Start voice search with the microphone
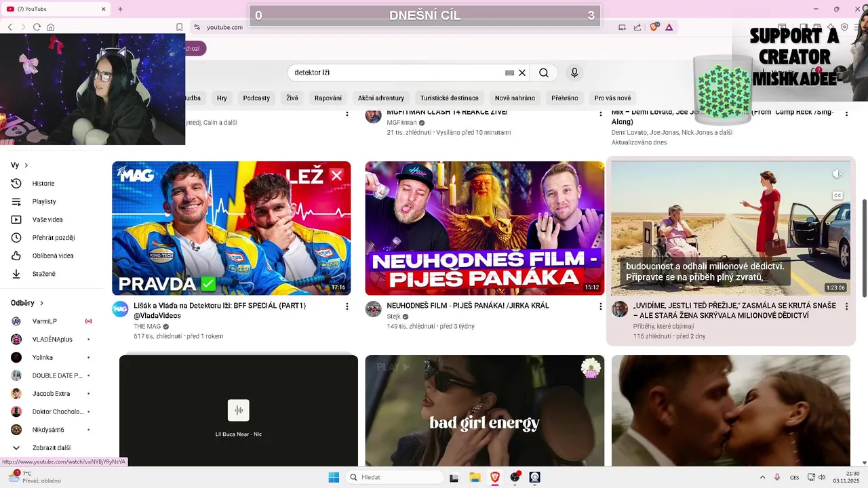The height and width of the screenshot is (488, 868). tap(574, 73)
